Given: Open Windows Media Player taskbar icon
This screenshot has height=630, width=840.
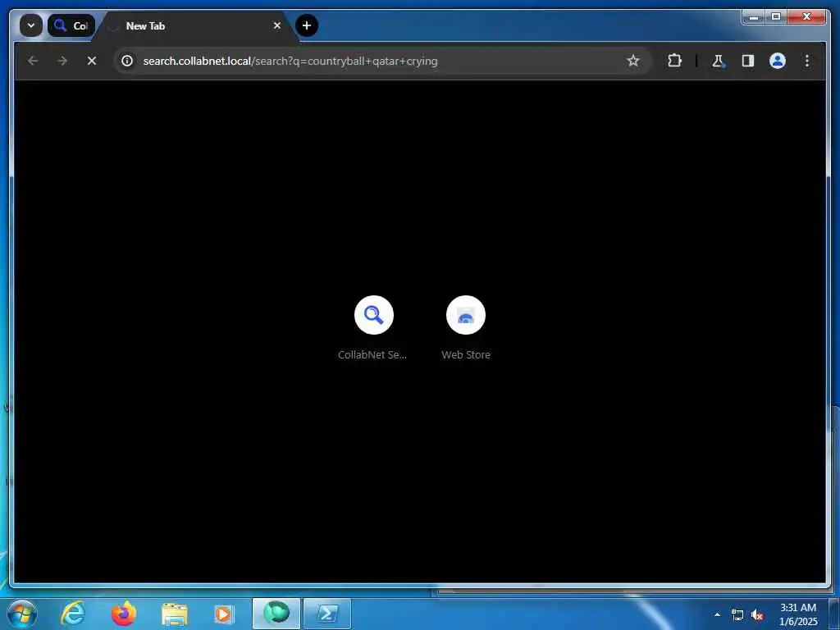Looking at the screenshot, I should pyautogui.click(x=224, y=614).
